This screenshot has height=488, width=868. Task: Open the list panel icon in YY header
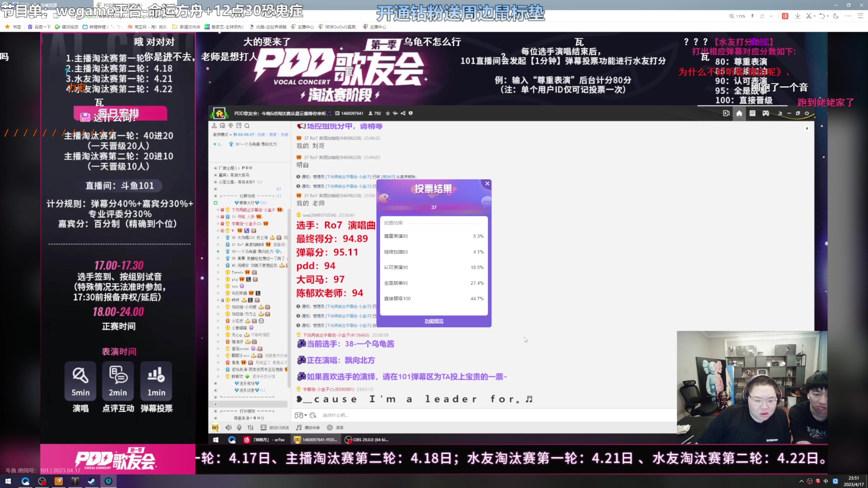[x=752, y=113]
